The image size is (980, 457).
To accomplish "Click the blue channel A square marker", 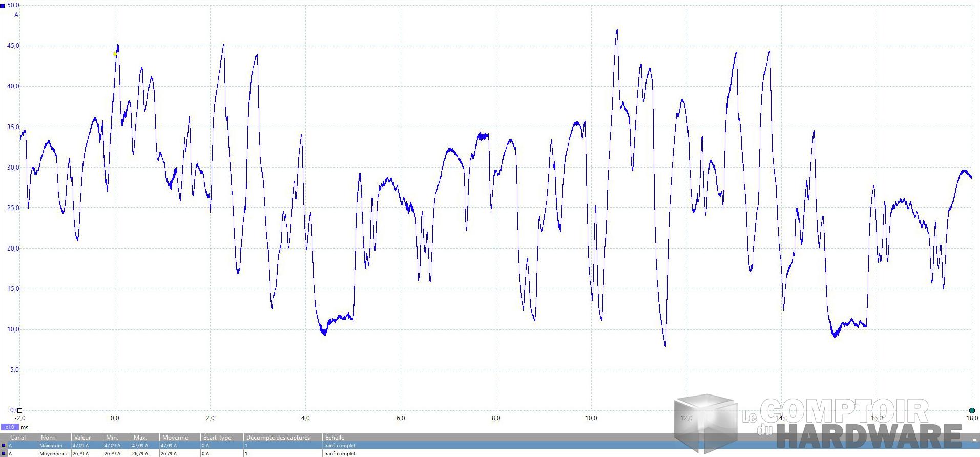I will (x=3, y=6).
